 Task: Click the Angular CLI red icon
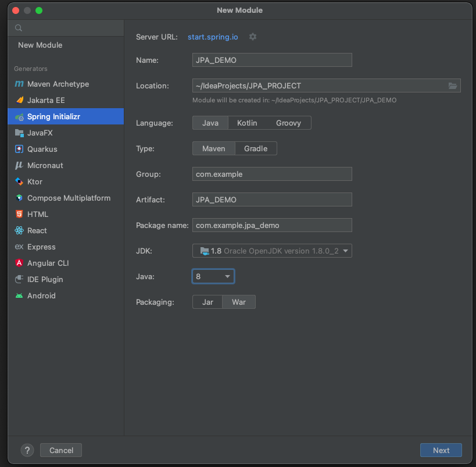19,263
